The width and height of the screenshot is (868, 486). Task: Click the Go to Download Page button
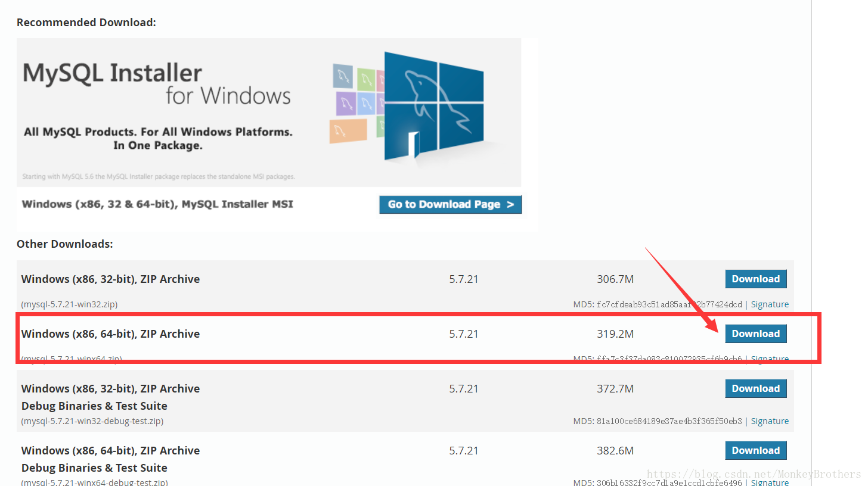451,204
